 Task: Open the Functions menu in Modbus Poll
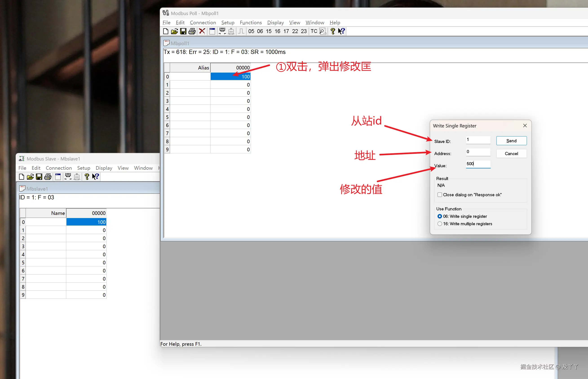[250, 22]
